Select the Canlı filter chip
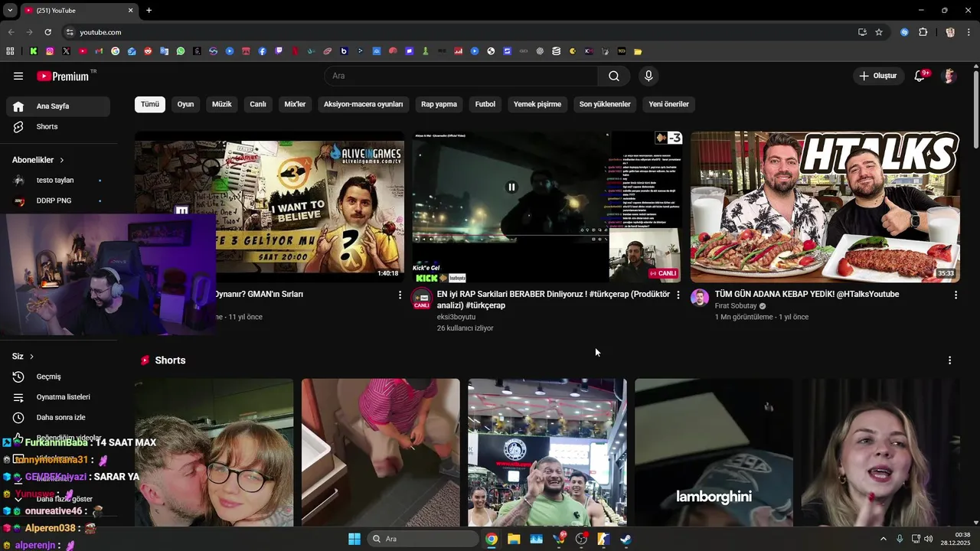Viewport: 980px width, 551px height. click(x=258, y=104)
